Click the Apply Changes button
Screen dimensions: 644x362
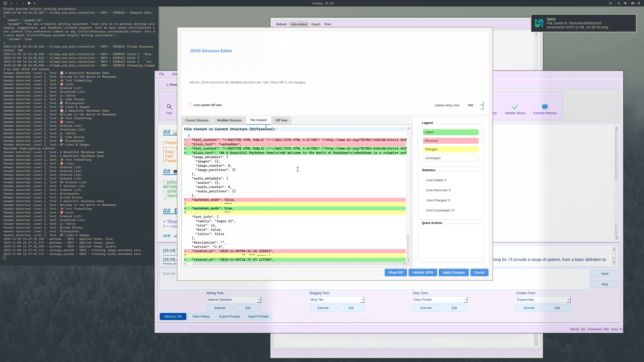[454, 273]
